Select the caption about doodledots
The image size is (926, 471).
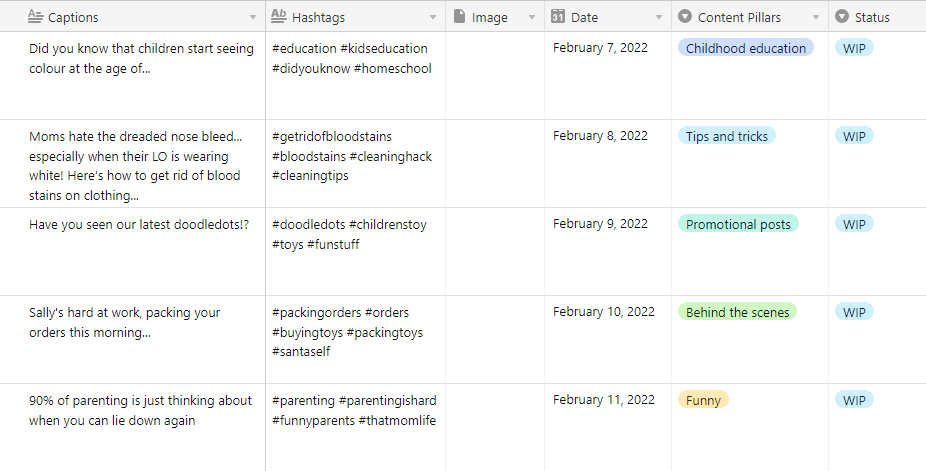[139, 225]
